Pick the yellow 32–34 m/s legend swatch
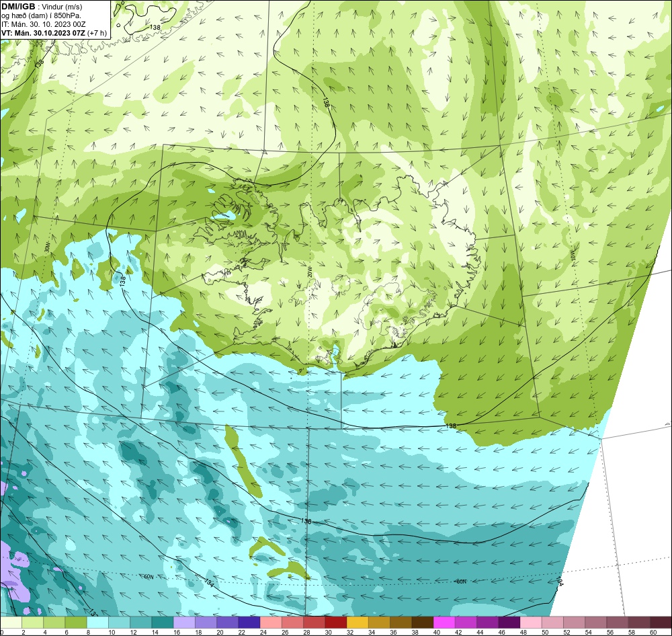This screenshot has width=672, height=636. click(x=358, y=623)
